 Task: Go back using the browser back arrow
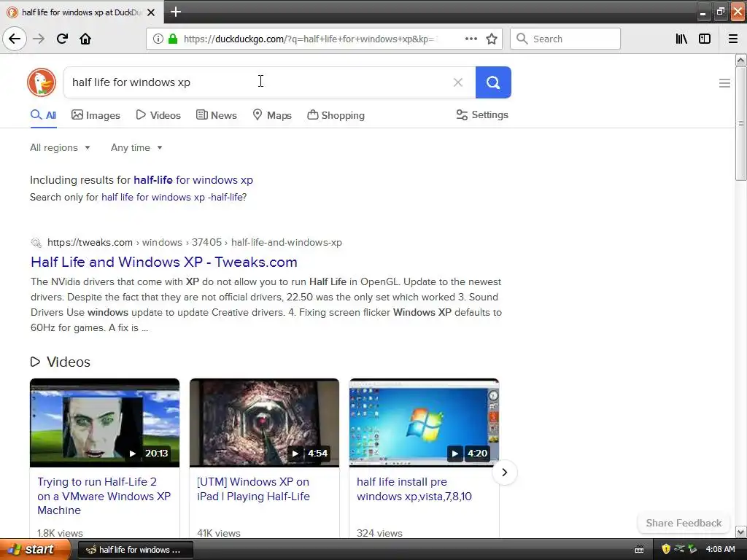15,39
